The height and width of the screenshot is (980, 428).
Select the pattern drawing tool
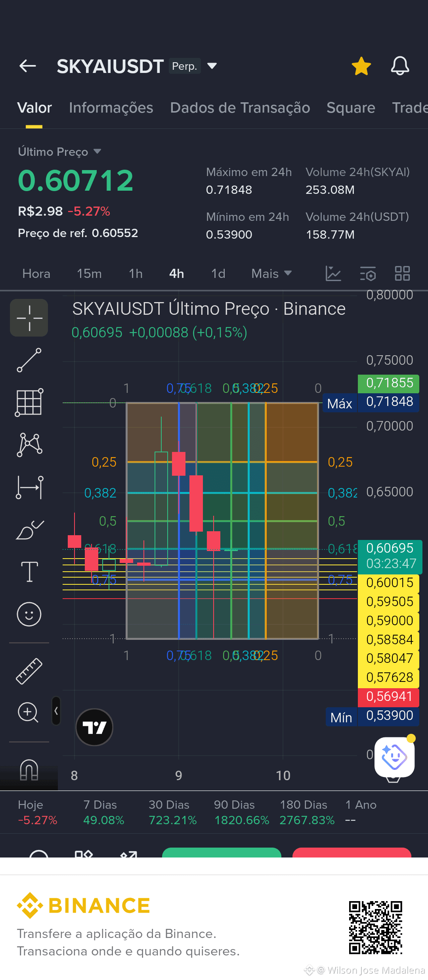pos(29,445)
